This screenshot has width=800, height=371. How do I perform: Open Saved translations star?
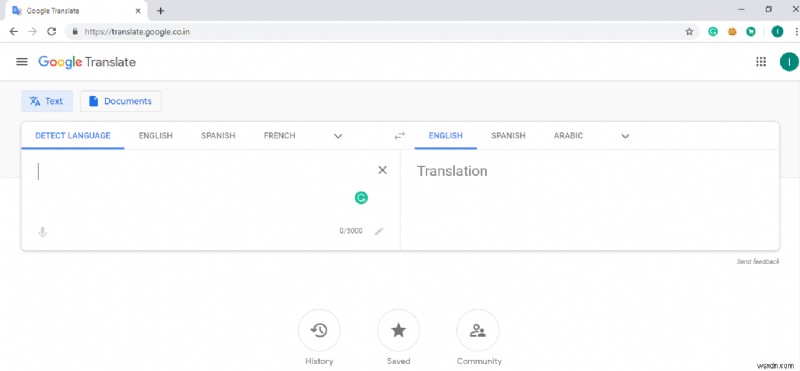coord(398,331)
